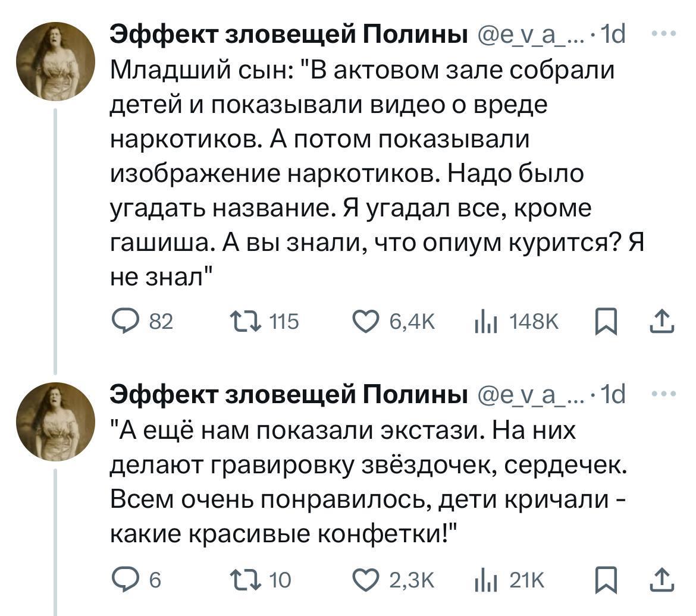This screenshot has width=696, height=616.
Task: Open author name link on first tweet
Action: coord(288,36)
